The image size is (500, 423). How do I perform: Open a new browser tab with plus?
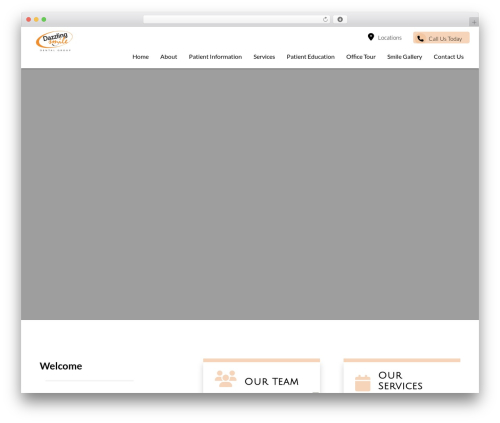474,22
